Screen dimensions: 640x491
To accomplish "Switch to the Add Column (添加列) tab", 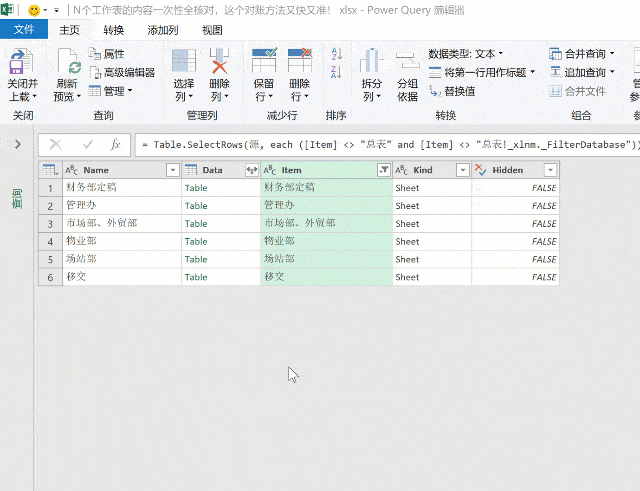I will (162, 30).
